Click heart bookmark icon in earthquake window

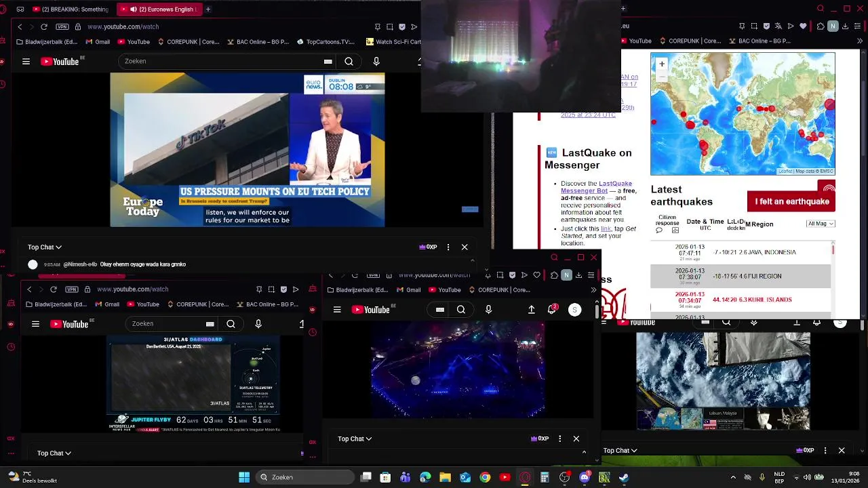coord(804,26)
